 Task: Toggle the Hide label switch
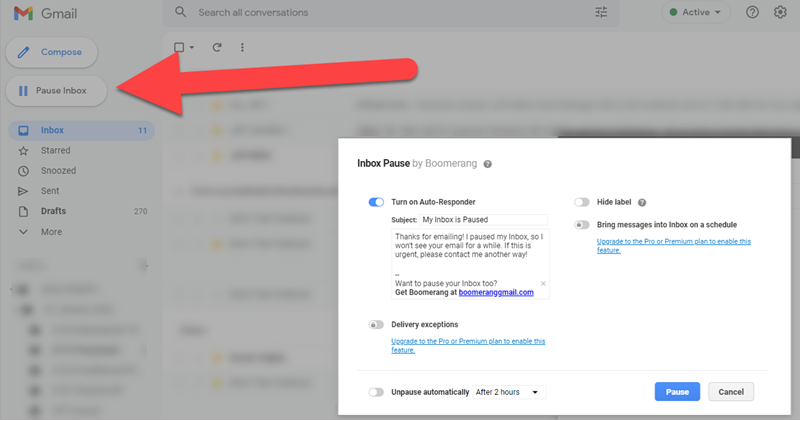pos(582,202)
